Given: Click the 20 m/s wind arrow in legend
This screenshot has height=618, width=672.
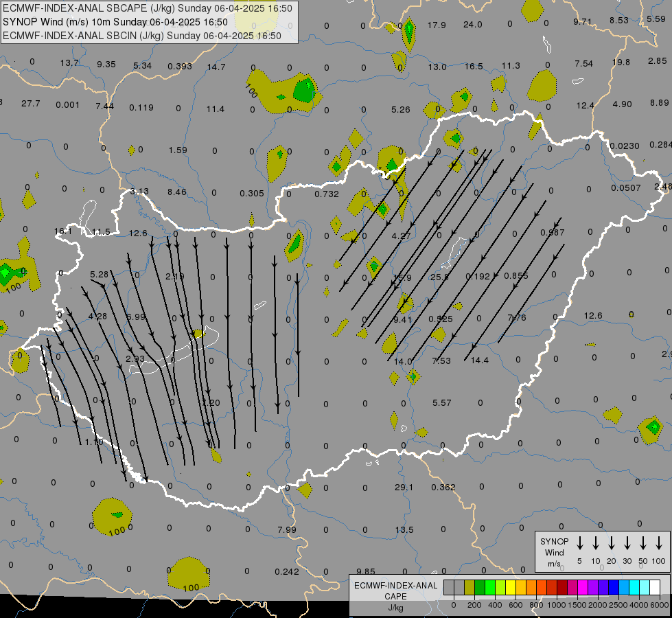Looking at the screenshot, I should [612, 542].
